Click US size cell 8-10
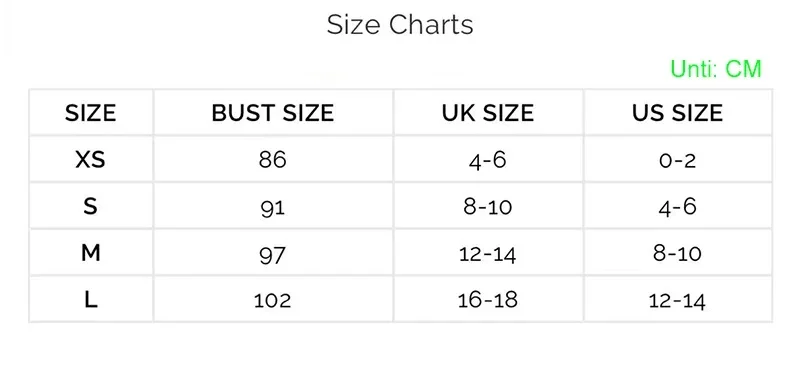The height and width of the screenshot is (370, 800). coord(678,254)
